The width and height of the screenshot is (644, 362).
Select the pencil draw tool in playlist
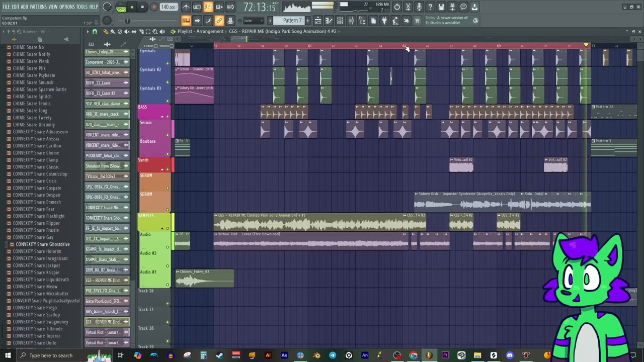point(106,32)
